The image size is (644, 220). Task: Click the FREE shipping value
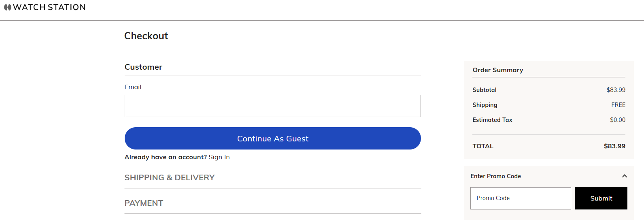tap(618, 105)
